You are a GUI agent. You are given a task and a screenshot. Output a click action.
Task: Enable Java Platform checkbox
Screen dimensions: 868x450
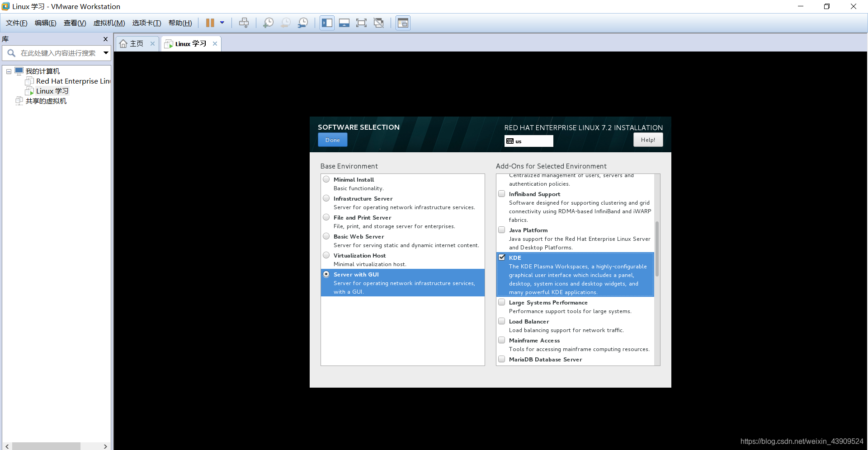[x=501, y=230]
